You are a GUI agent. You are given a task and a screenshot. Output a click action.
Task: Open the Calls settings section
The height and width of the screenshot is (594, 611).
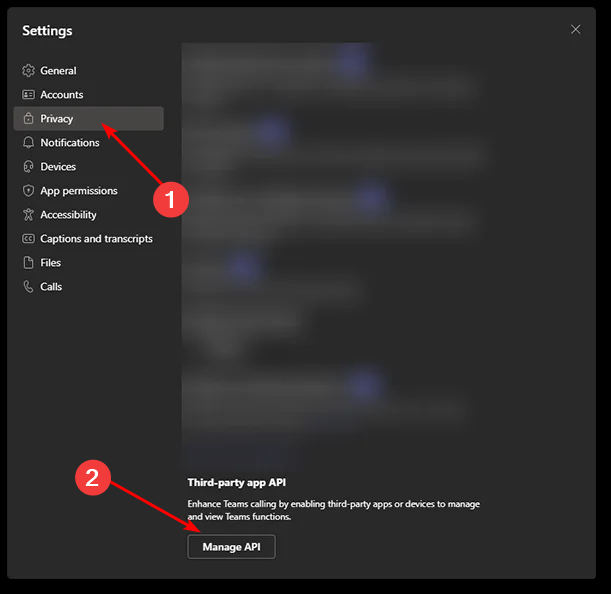click(x=88, y=286)
